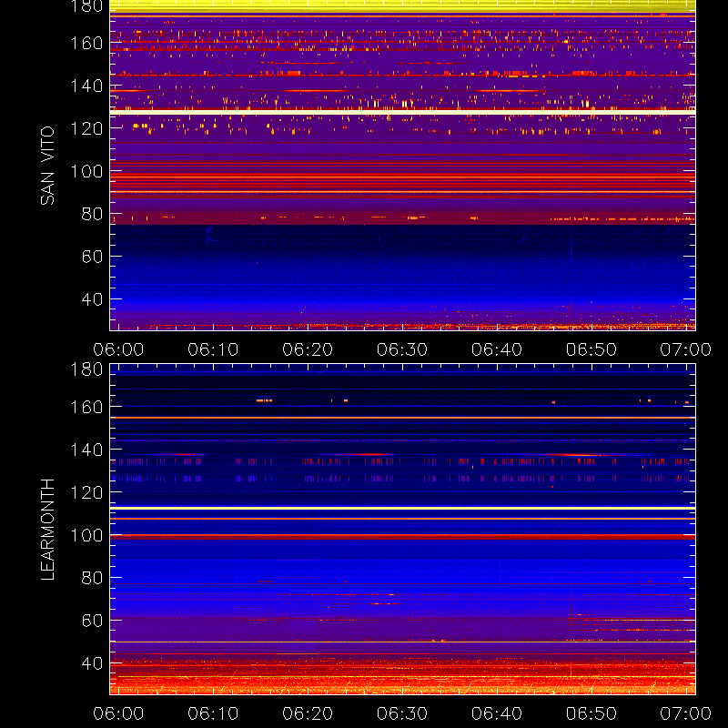Click the bright yellow line near 112 in Learmonth spectrogram
This screenshot has width=728, height=728.
(402, 509)
